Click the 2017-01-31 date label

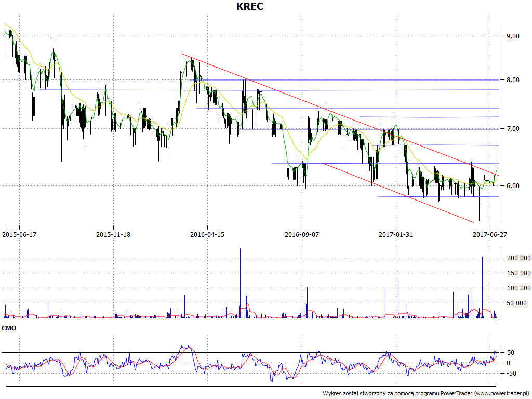(x=395, y=234)
